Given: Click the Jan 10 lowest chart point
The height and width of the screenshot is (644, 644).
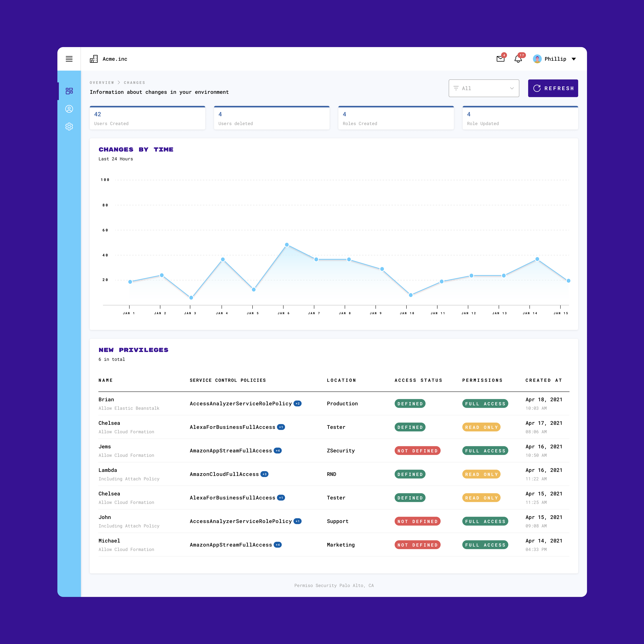Looking at the screenshot, I should [411, 295].
